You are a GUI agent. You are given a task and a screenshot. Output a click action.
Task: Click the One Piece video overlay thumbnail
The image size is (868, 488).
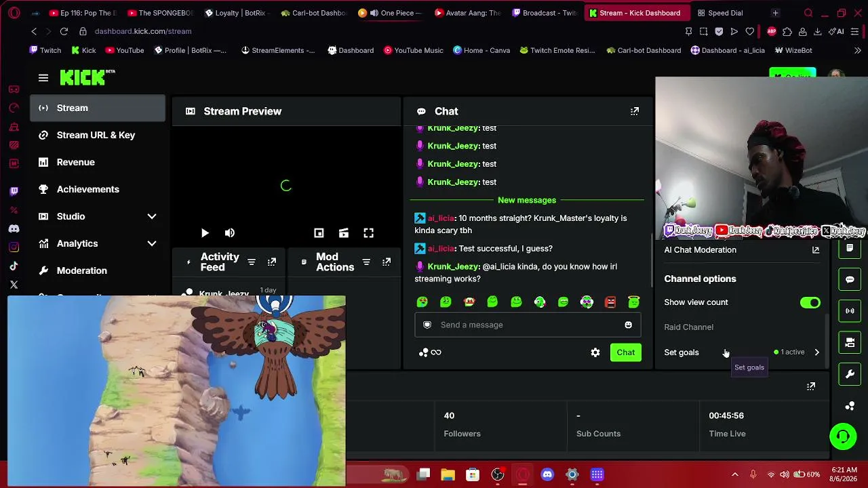click(176, 390)
